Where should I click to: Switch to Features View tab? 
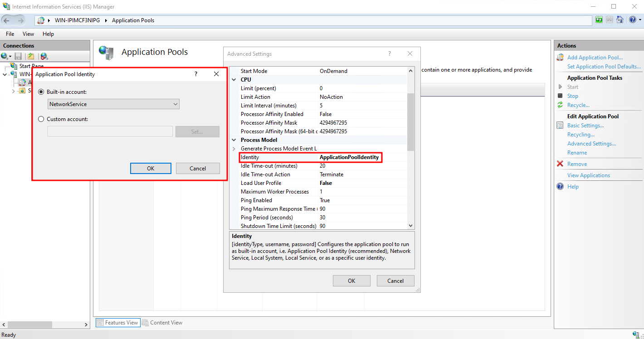click(x=117, y=323)
